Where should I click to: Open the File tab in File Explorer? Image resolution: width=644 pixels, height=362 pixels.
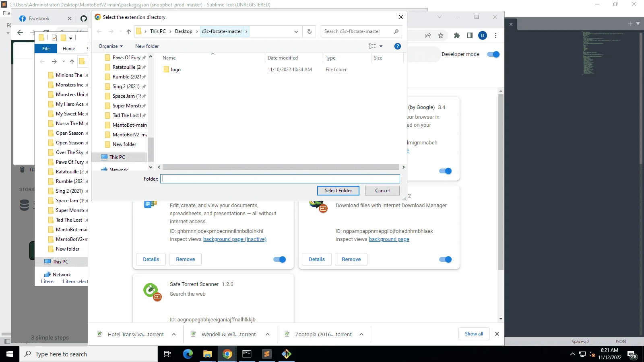[46, 49]
